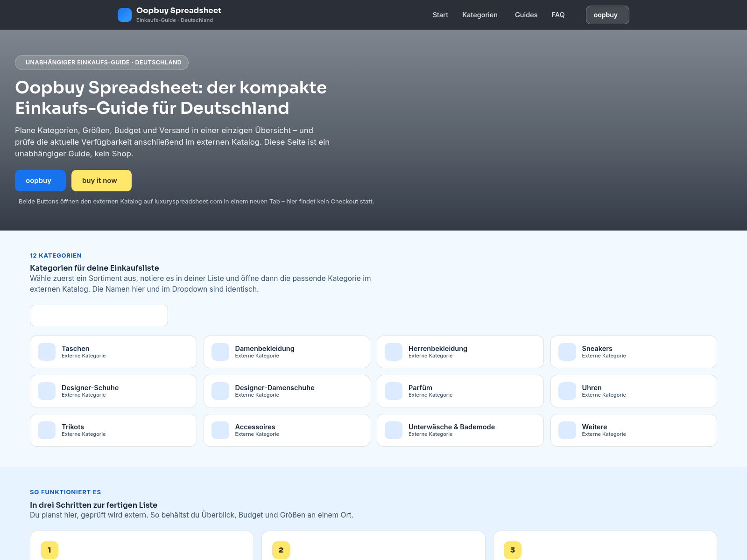The height and width of the screenshot is (560, 747).
Task: Open the Start menu item
Action: (440, 15)
